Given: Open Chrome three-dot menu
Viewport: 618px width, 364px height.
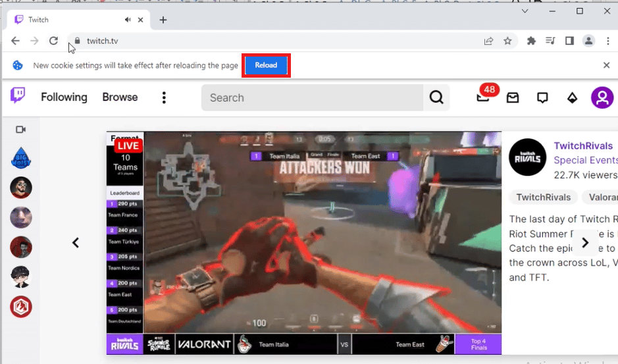Looking at the screenshot, I should pos(607,41).
